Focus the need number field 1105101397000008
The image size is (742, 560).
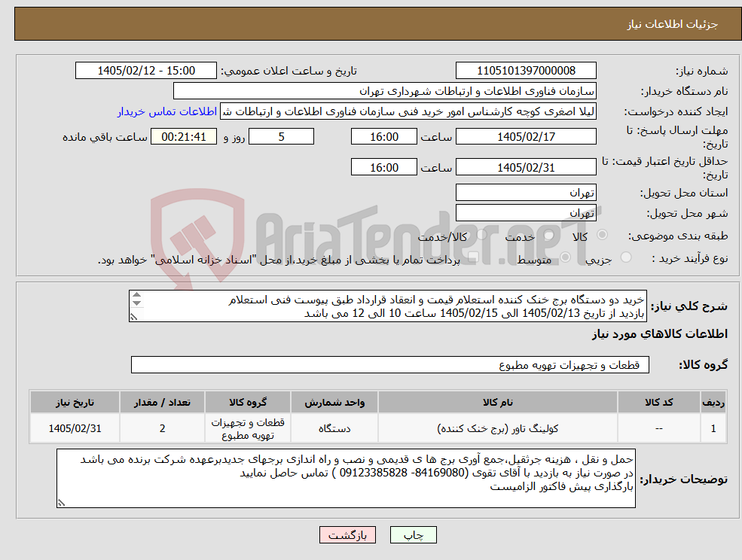[x=526, y=71]
